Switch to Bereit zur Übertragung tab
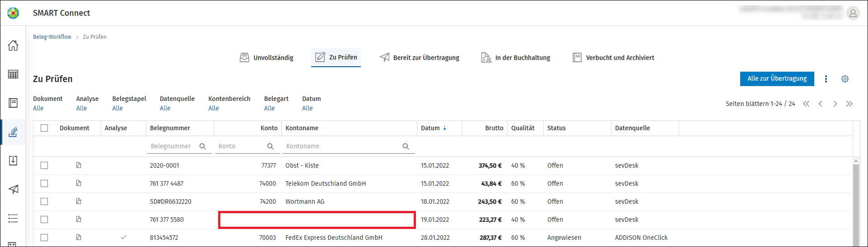 click(x=420, y=58)
